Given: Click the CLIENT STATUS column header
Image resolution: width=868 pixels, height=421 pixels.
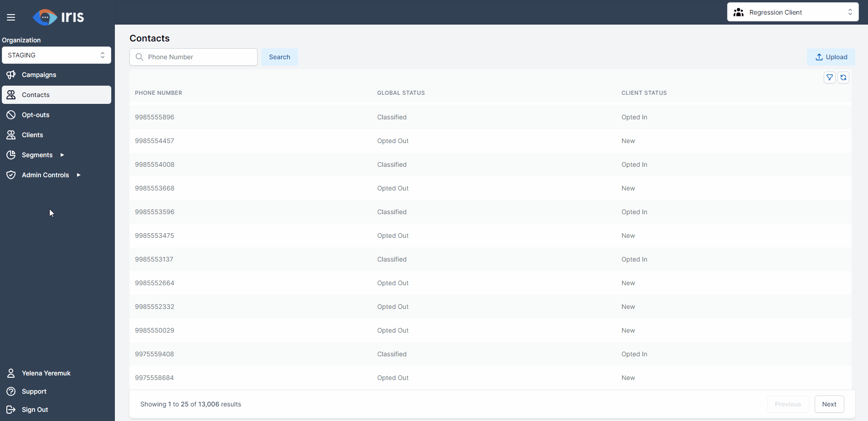Looking at the screenshot, I should (x=644, y=93).
